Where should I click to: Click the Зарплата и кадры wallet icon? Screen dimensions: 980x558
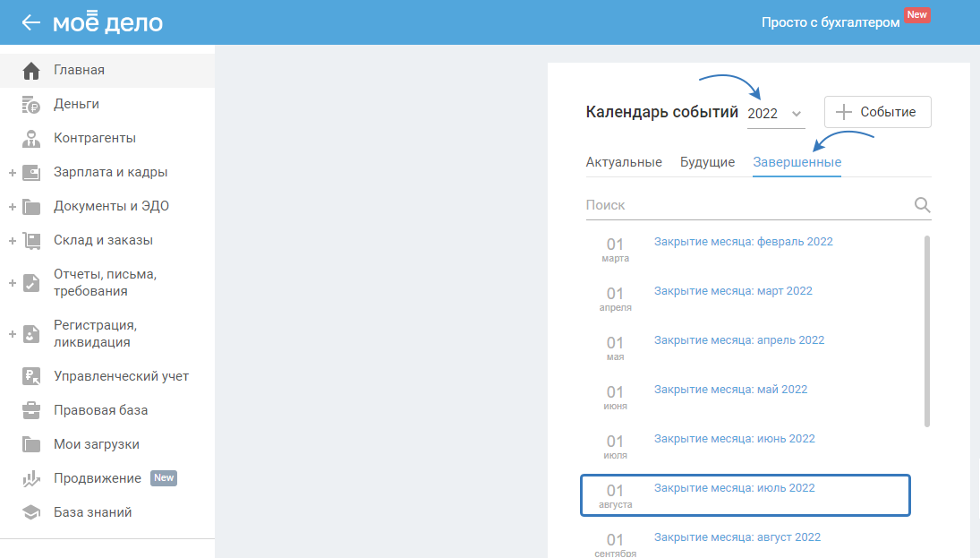click(31, 172)
